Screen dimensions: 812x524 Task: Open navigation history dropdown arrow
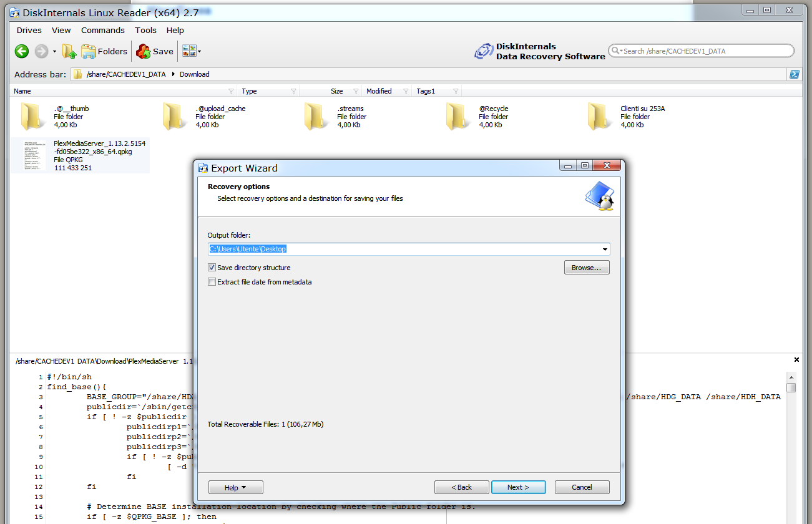54,52
